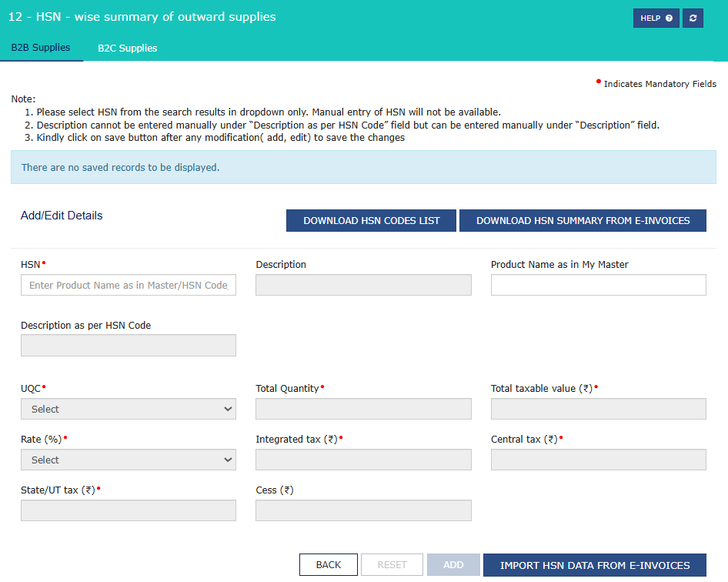Select the Total Quantity field
This screenshot has width=728, height=582.
[x=363, y=409]
